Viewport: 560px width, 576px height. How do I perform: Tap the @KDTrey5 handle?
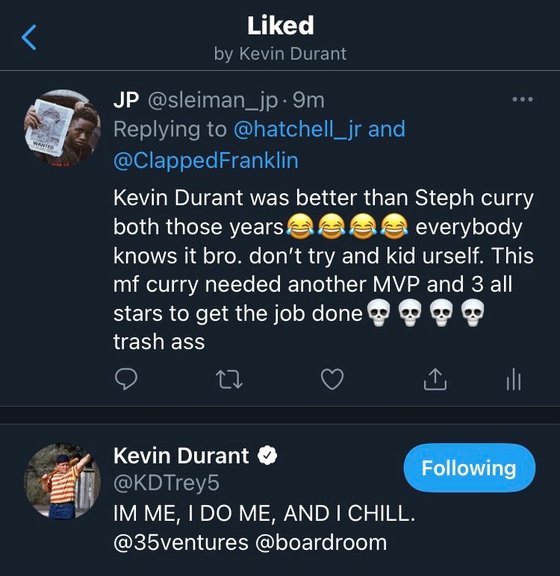pos(166,483)
